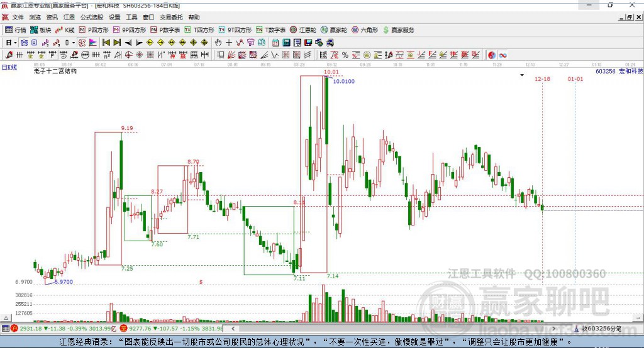The height and width of the screenshot is (348, 644).
Task: Step chart right with black arrow
Action: [139, 43]
